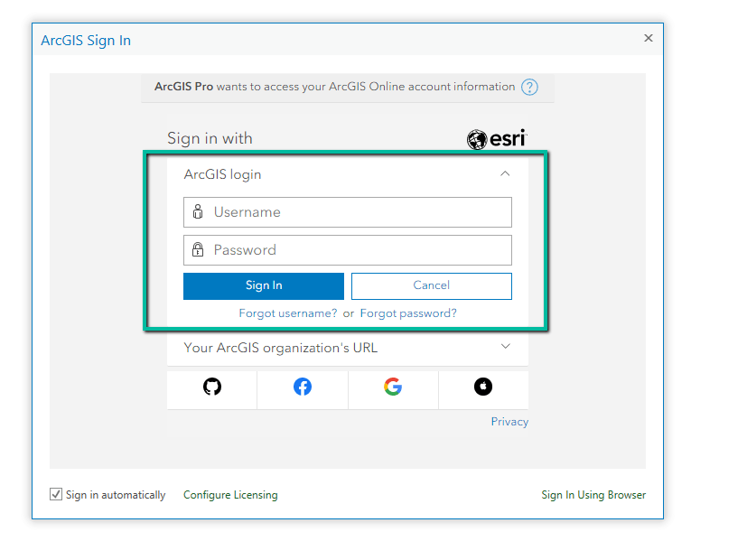Sign in with your GitHub account
The height and width of the screenshot is (560, 747).
click(x=211, y=387)
